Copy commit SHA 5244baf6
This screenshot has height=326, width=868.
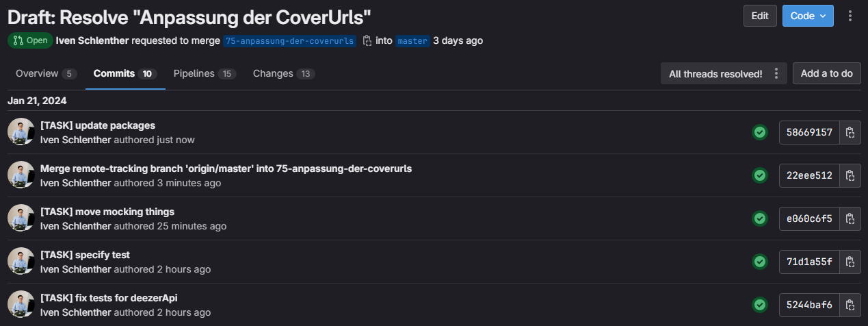[850, 305]
